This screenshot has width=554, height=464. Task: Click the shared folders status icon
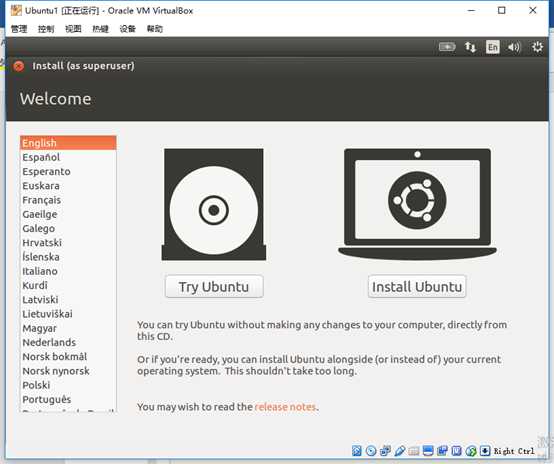tap(414, 451)
